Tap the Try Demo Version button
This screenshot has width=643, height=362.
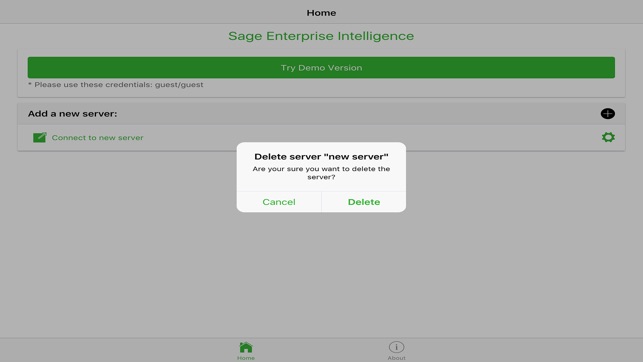pyautogui.click(x=321, y=68)
